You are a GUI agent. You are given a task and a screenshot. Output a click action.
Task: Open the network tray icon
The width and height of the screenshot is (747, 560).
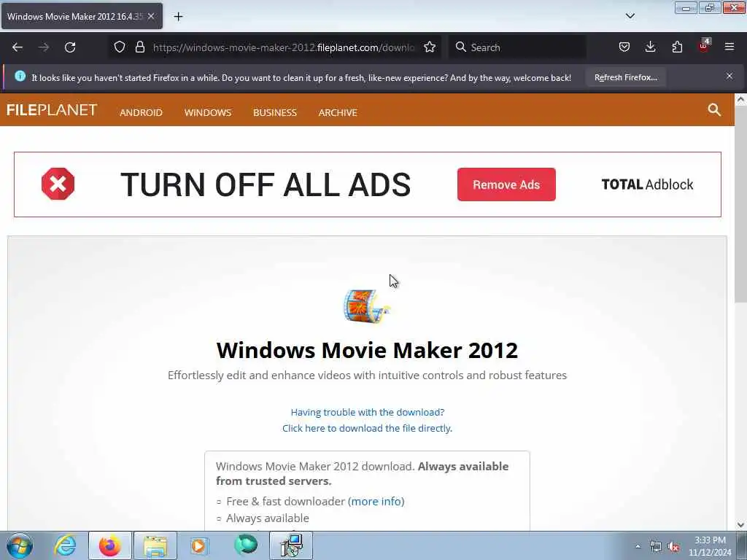coord(656,547)
